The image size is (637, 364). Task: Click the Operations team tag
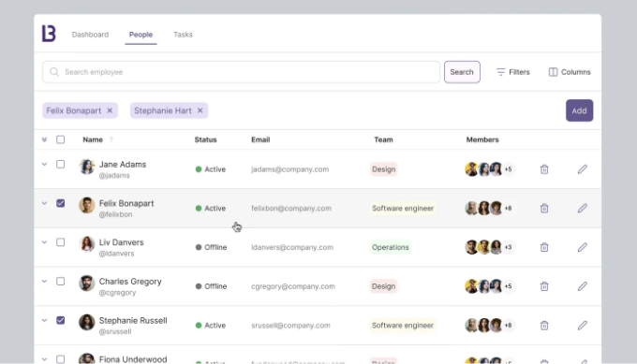(391, 247)
